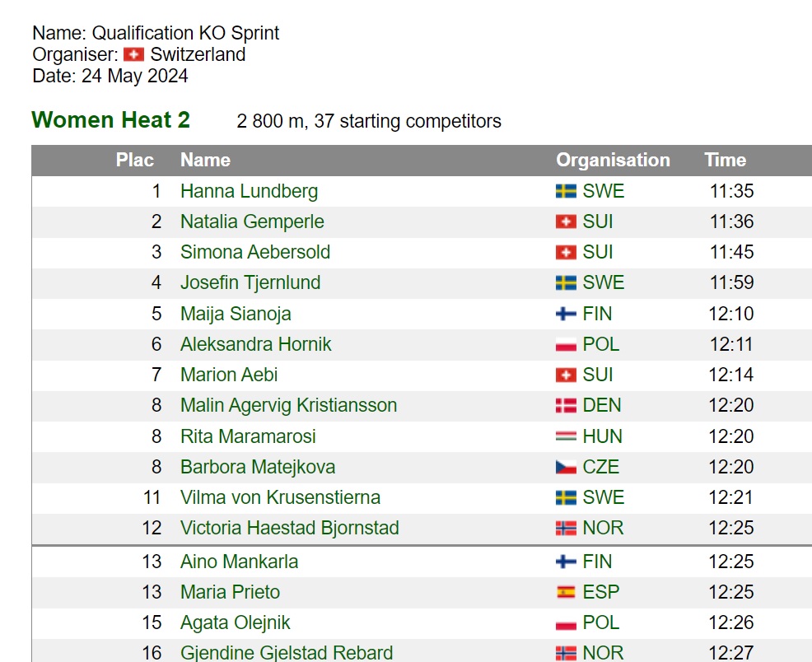The image size is (812, 662).
Task: Click the Organisation column header
Action: (614, 160)
